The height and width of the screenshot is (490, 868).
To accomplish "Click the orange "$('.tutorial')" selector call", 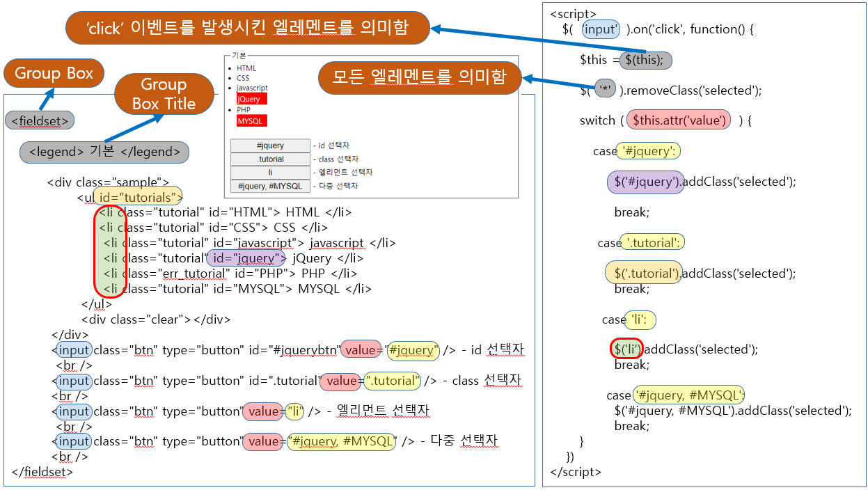I will coord(643,274).
